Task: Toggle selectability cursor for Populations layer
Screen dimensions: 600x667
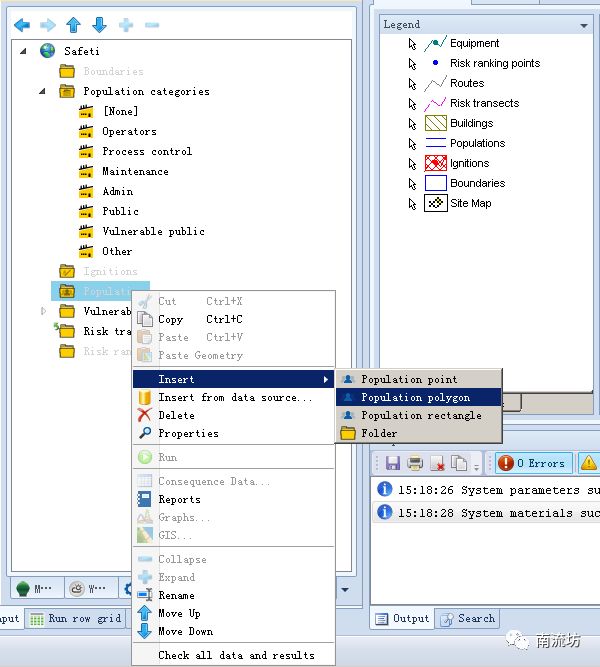Action: [412, 144]
